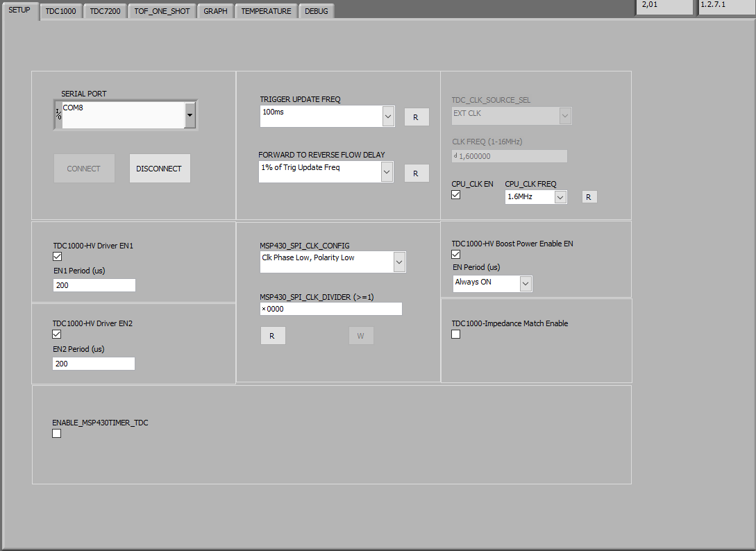Toggle TDC1000-HV Boost Power Enable EN checkbox
The width and height of the screenshot is (756, 551).
coord(455,255)
